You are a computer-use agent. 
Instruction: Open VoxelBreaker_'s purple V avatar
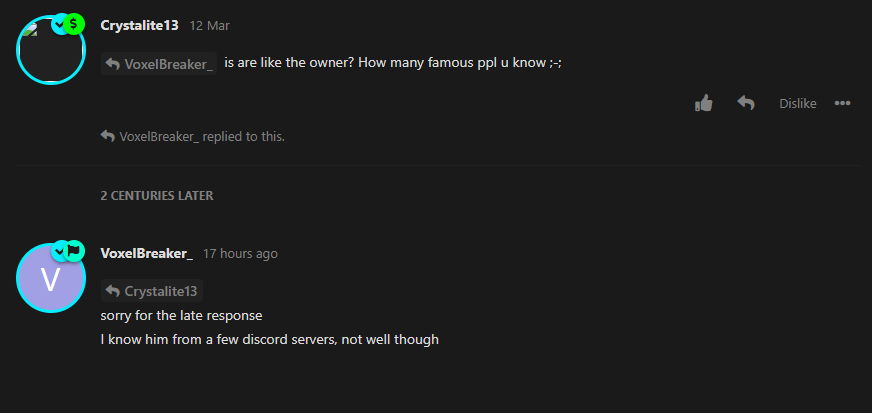pos(51,278)
